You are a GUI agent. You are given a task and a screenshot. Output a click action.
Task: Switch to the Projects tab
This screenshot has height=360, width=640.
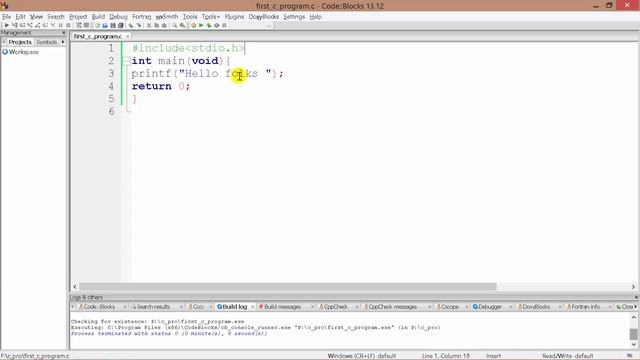(x=20, y=42)
